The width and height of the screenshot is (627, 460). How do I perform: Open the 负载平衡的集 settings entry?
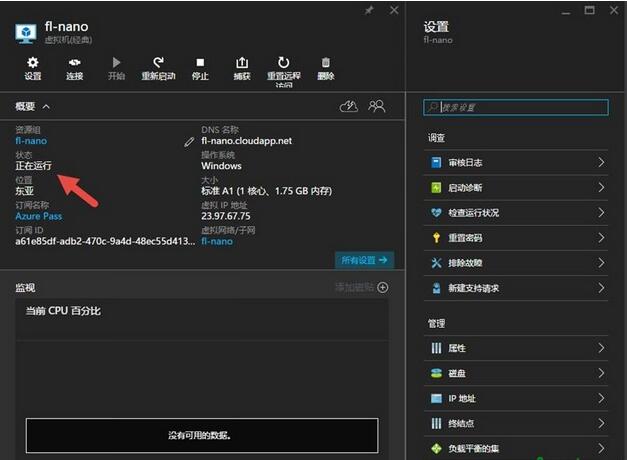(516, 448)
